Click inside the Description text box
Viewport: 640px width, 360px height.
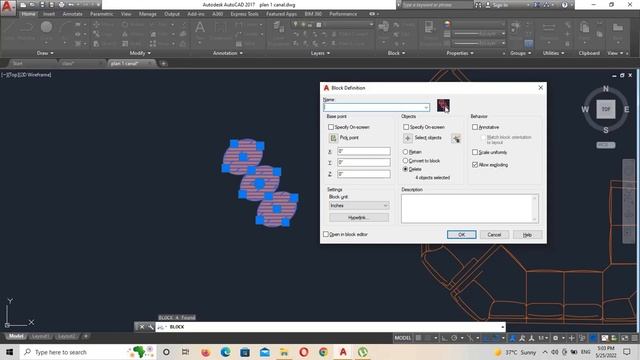(x=469, y=209)
